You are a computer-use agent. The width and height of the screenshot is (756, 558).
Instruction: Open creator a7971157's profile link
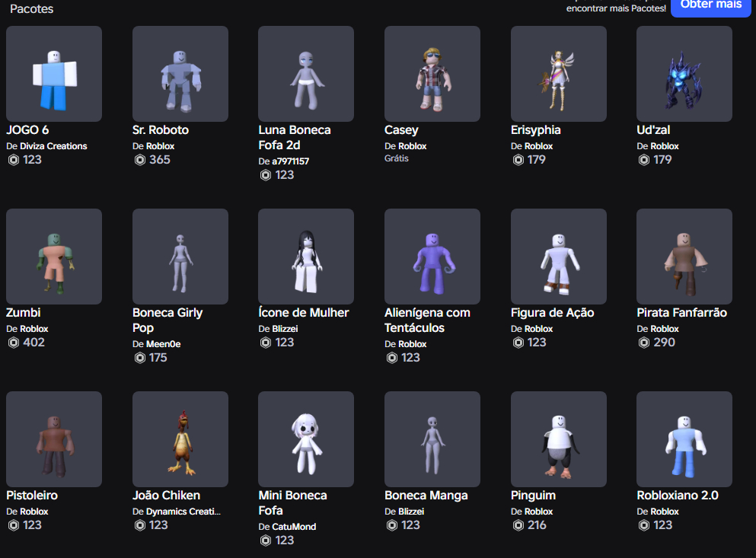[x=290, y=161]
